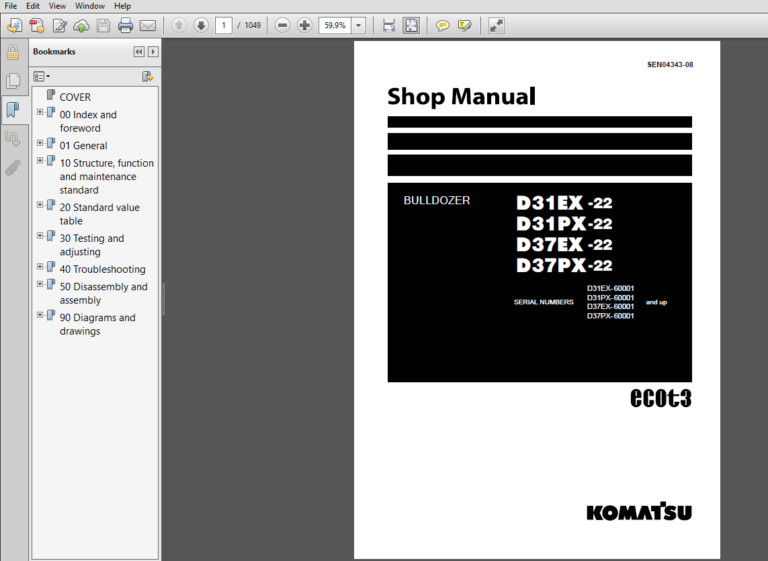Click the security lock panel icon

pos(13,52)
